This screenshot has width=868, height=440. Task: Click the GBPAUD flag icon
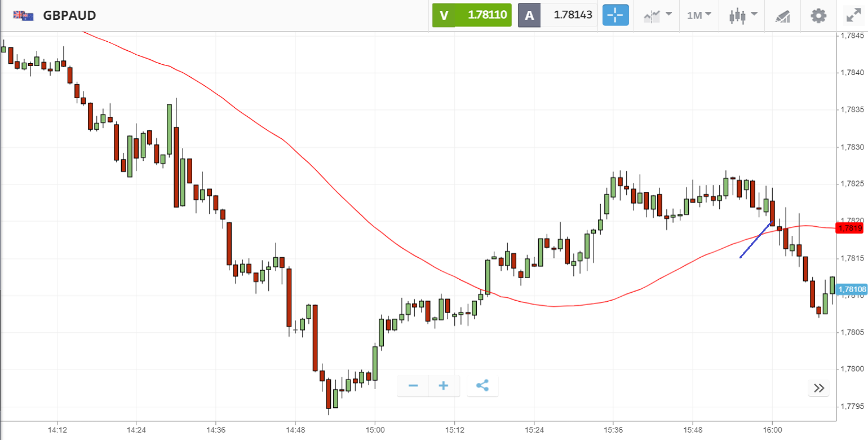tap(23, 15)
